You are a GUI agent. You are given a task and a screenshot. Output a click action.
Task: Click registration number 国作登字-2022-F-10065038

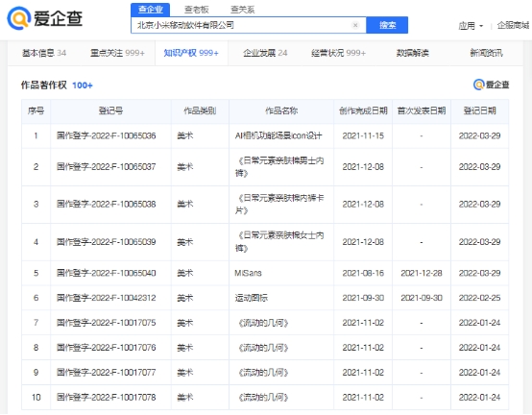(107, 204)
